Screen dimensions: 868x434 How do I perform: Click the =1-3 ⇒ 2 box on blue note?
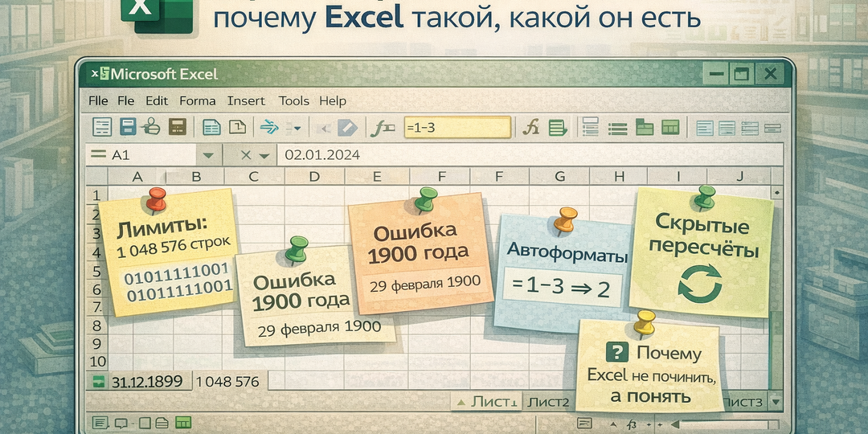563,288
